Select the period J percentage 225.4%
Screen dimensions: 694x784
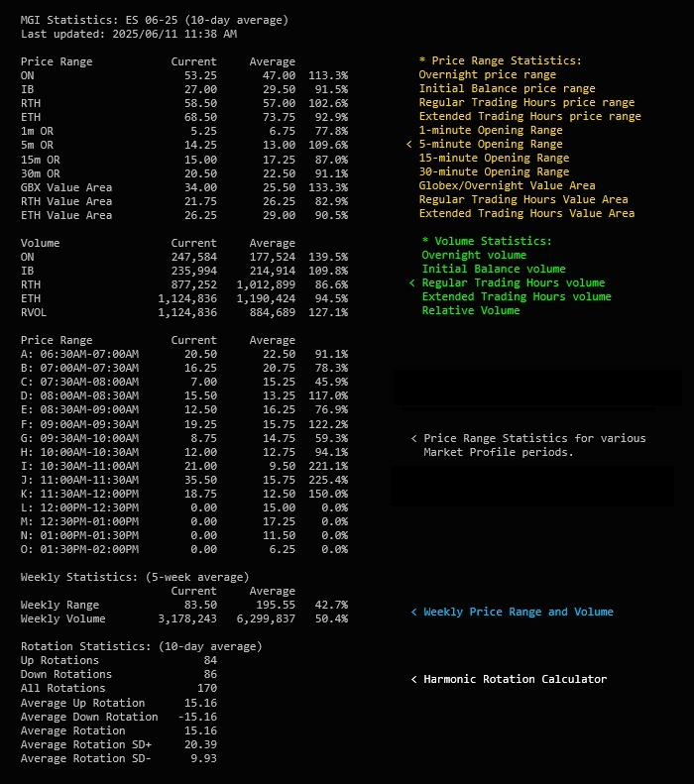pyautogui.click(x=328, y=480)
